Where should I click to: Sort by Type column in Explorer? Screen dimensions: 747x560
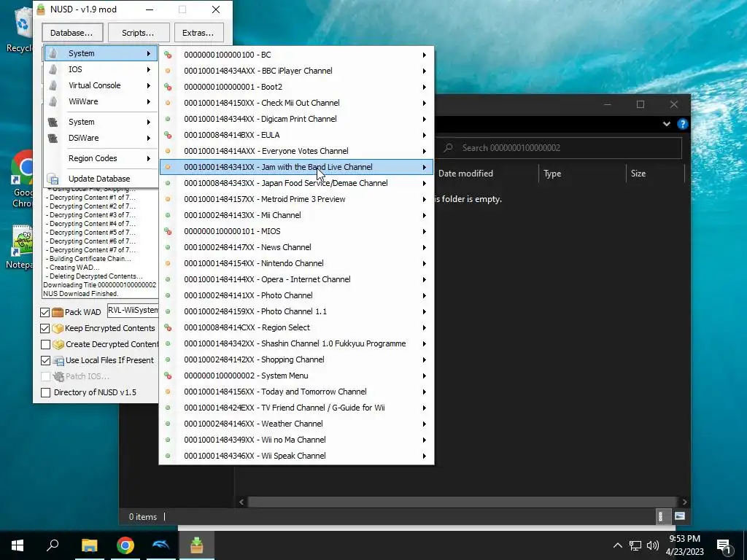[x=582, y=174]
